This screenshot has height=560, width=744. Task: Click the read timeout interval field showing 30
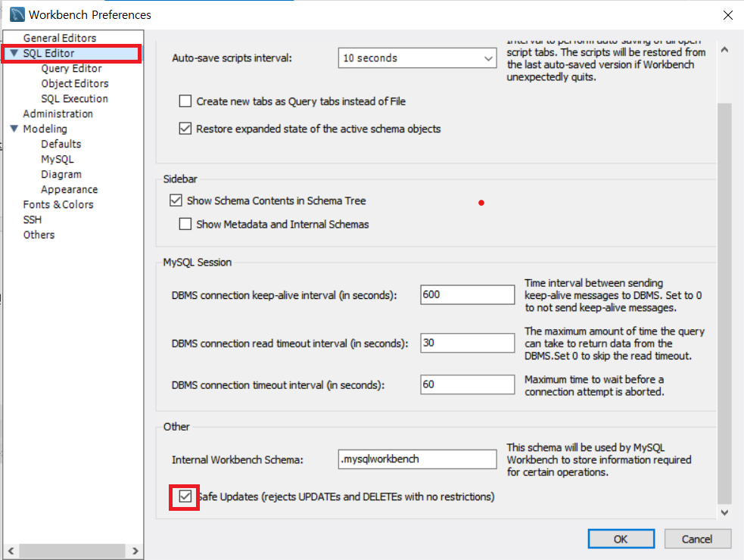tap(468, 343)
